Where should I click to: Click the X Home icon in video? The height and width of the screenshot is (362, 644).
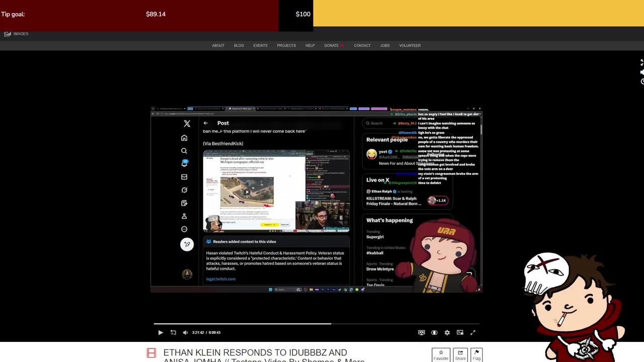184,138
